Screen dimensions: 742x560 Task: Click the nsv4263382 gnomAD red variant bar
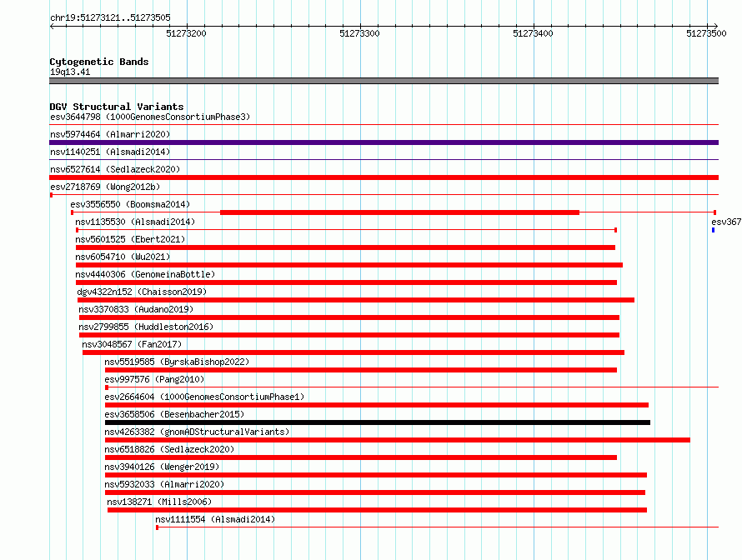pos(398,440)
